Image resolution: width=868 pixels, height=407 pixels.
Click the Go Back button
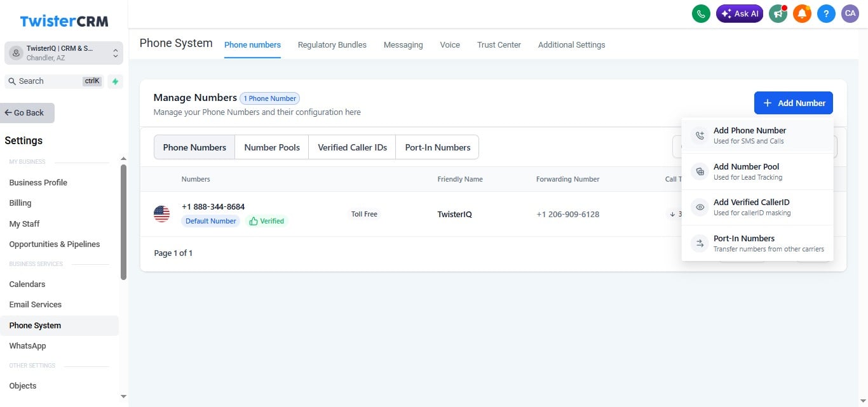[x=27, y=112]
